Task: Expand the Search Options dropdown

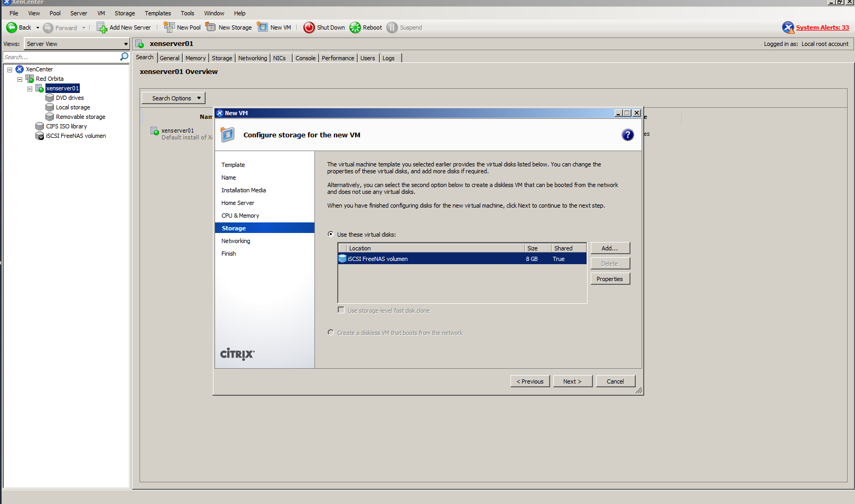Action: [x=173, y=98]
